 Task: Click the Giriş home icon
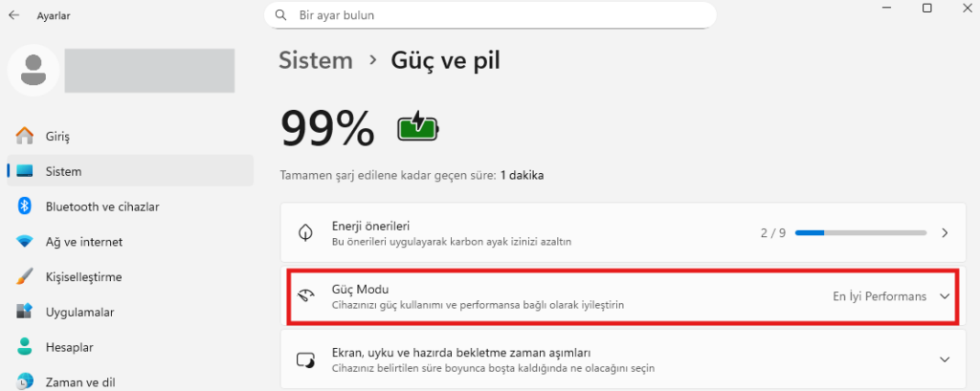(x=25, y=136)
